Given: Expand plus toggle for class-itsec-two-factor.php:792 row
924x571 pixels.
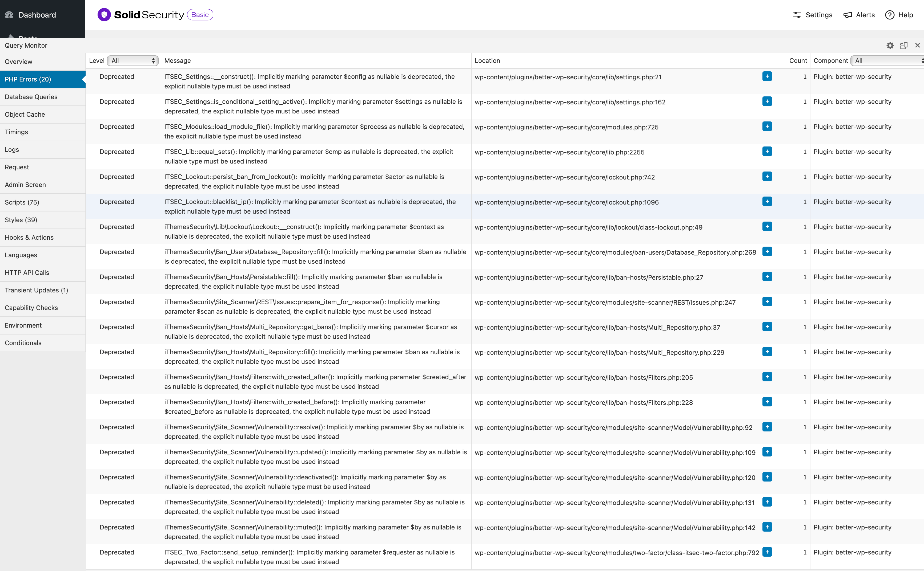Looking at the screenshot, I should pos(767,552).
